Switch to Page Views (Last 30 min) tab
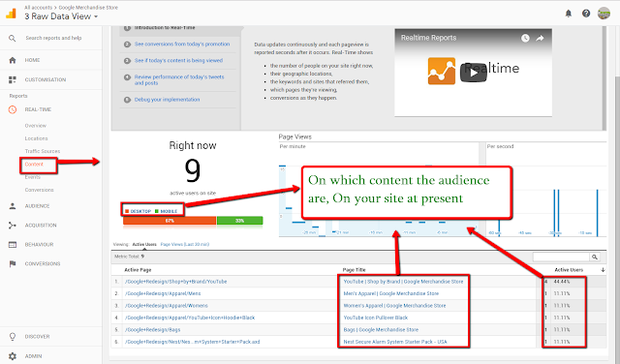The image size is (620, 364). (185, 245)
